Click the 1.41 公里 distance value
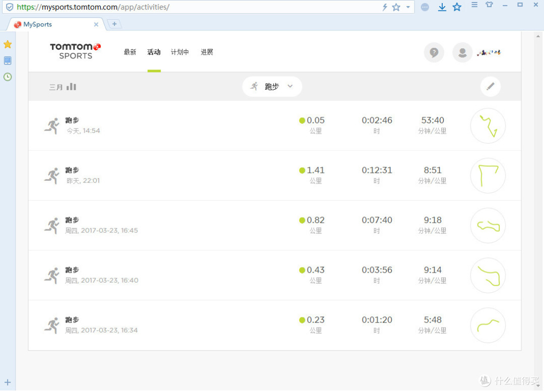The image size is (544, 392). coord(315,170)
